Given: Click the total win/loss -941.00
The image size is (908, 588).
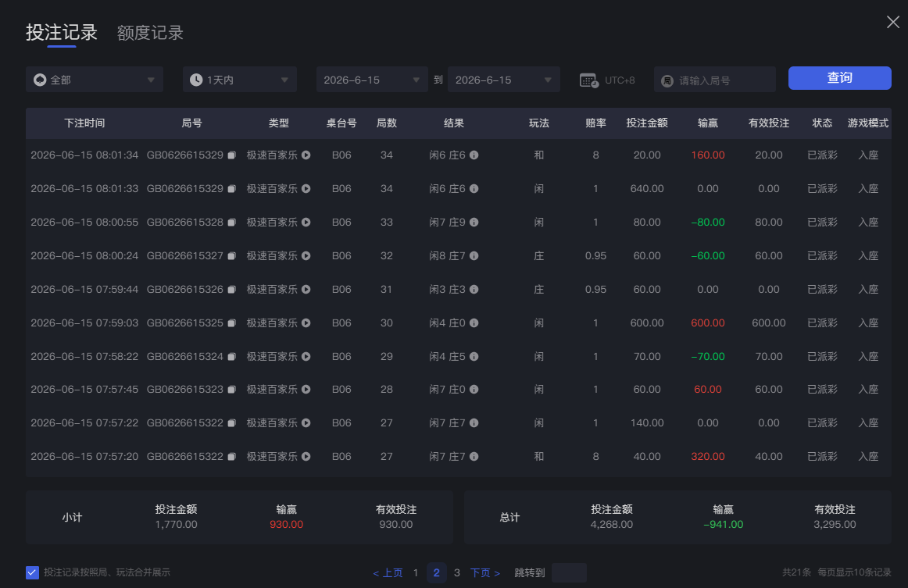Looking at the screenshot, I should tap(724, 524).
